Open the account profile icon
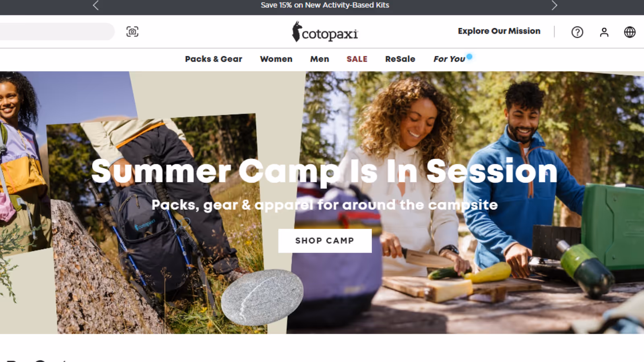This screenshot has height=362, width=644. coord(604,32)
